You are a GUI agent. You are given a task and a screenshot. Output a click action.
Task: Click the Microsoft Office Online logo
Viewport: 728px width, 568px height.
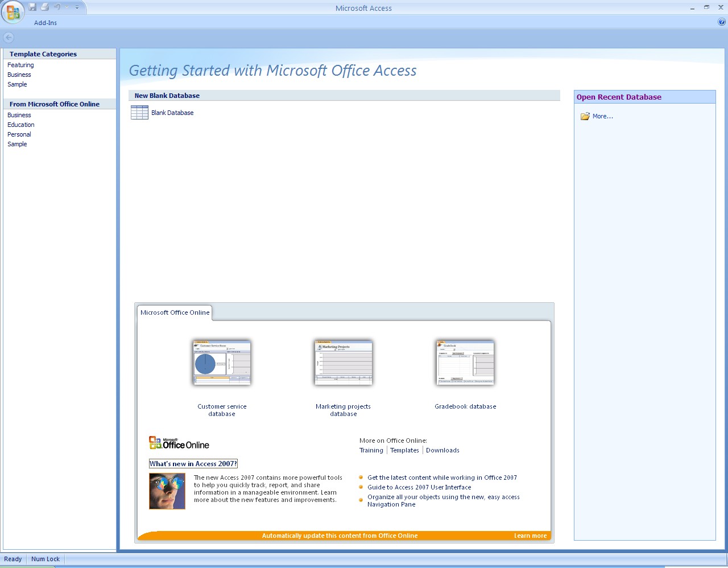(179, 443)
